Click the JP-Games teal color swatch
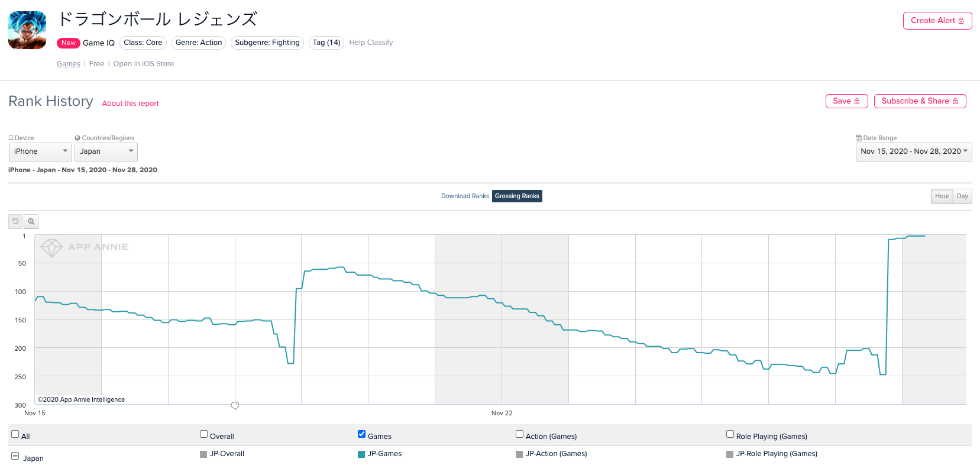The height and width of the screenshot is (465, 980). (x=361, y=454)
